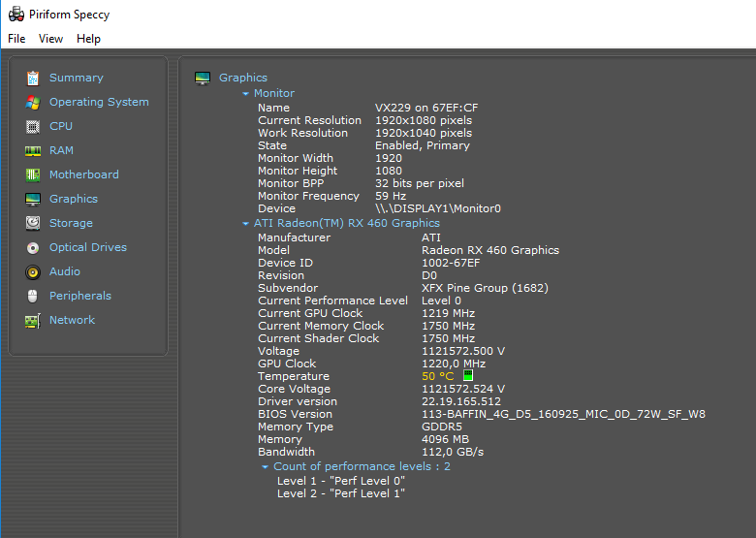Click the Graphics heading link
756x538 pixels.
[x=242, y=78]
